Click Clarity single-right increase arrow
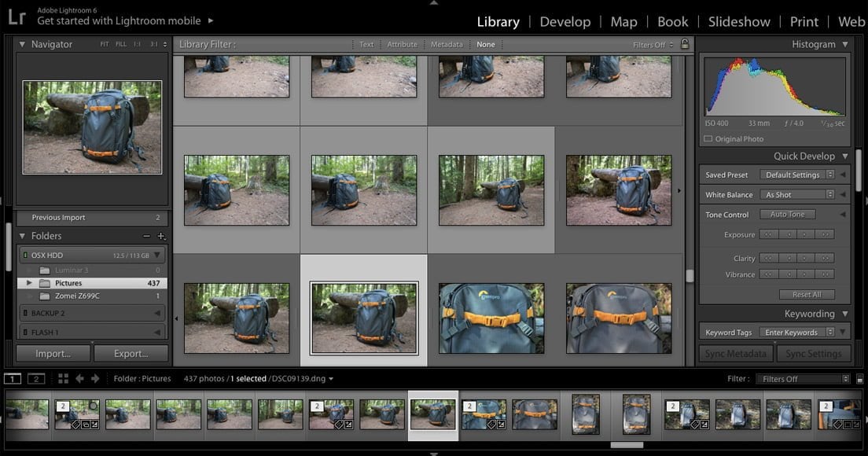 [805, 258]
